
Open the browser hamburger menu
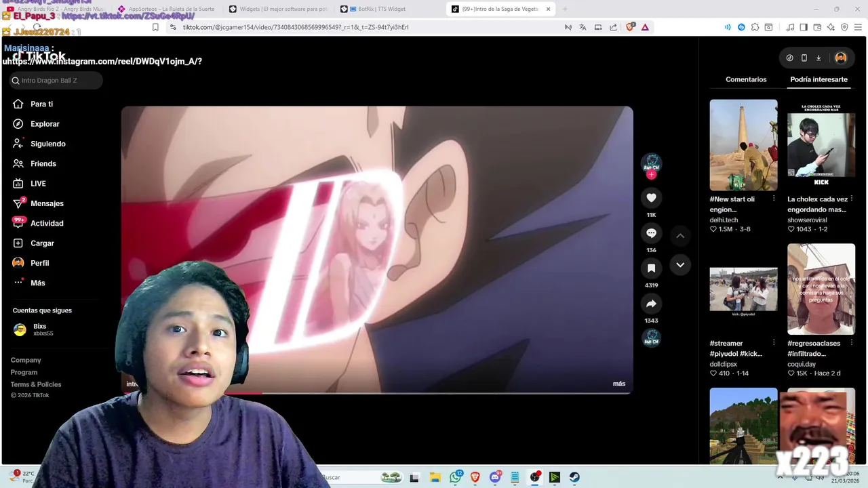[x=859, y=27]
